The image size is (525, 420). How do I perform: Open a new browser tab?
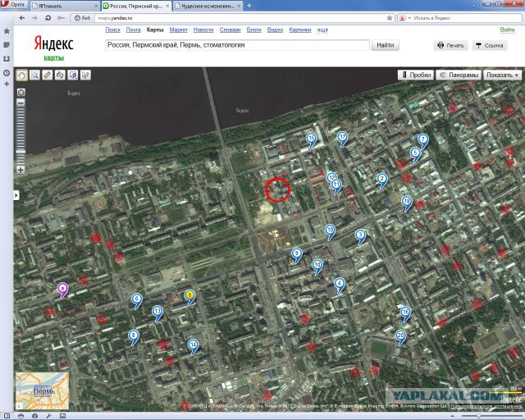[x=249, y=6]
